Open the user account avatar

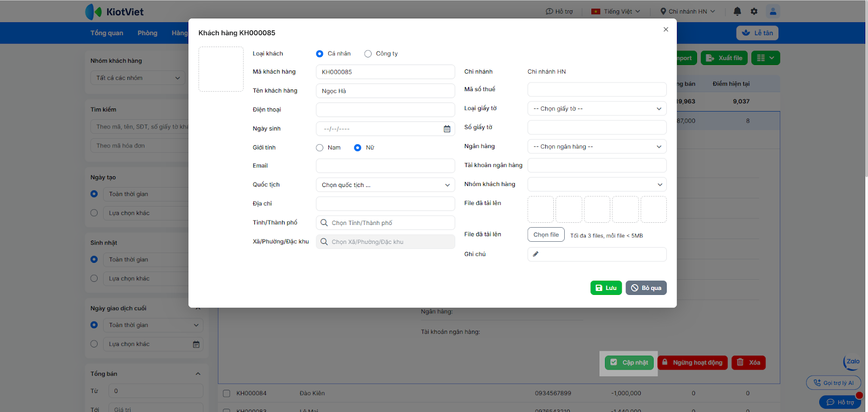click(x=773, y=11)
